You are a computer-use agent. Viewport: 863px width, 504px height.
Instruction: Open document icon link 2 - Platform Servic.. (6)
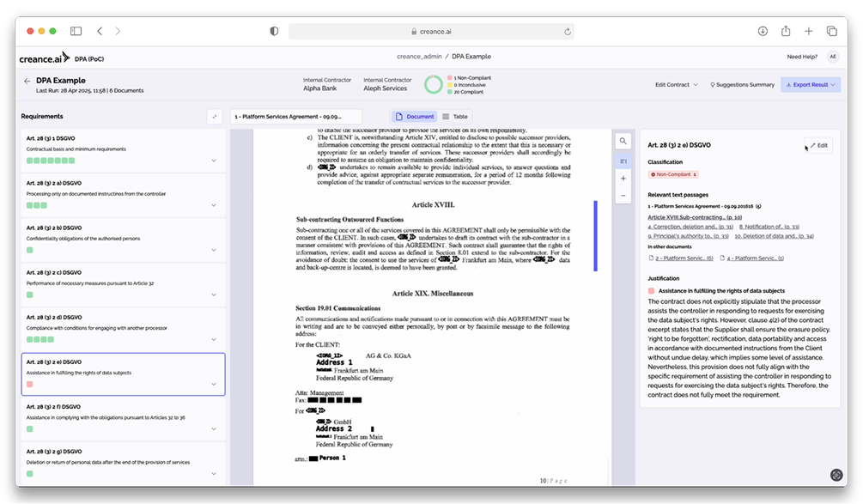(x=681, y=258)
